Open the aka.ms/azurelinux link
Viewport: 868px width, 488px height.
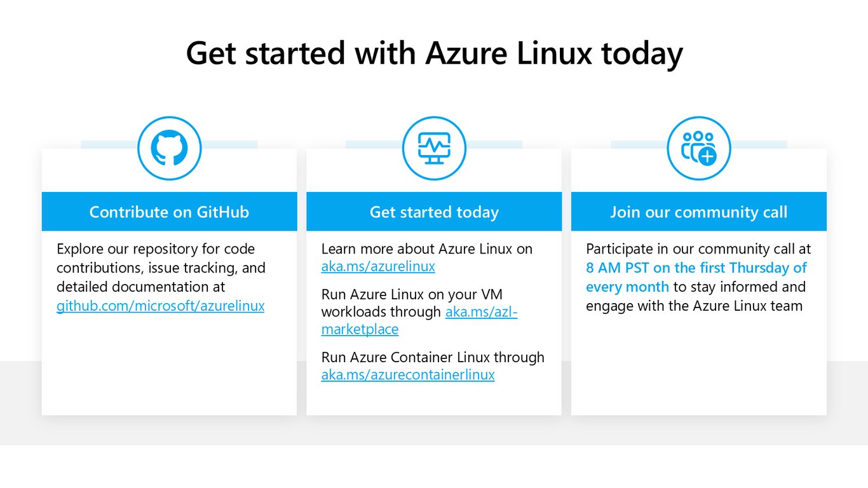pos(378,266)
